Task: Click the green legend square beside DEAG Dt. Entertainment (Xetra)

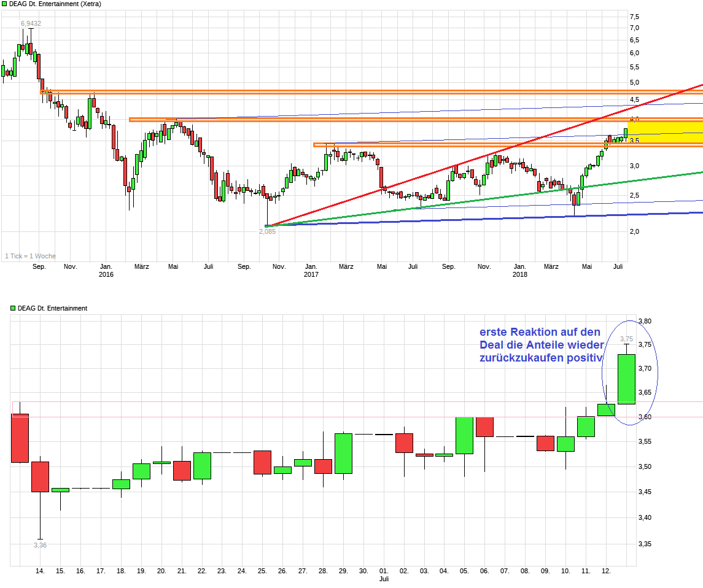Action: click(6, 4)
